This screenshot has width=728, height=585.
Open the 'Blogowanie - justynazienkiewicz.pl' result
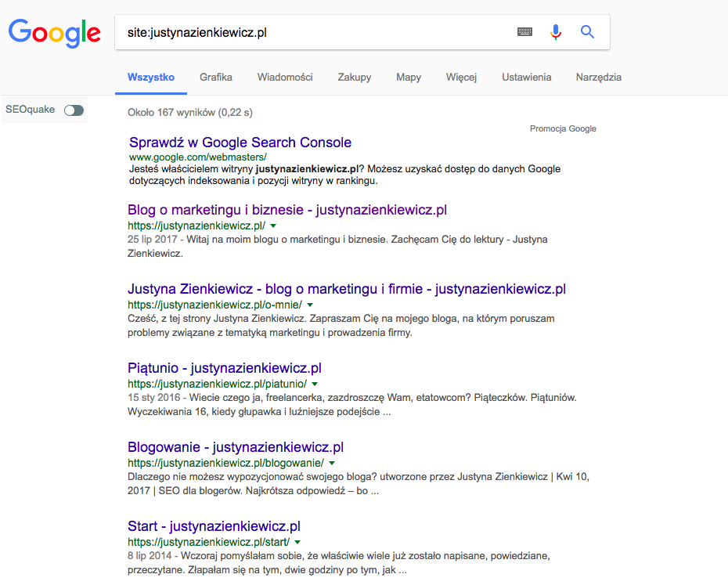coord(236,447)
